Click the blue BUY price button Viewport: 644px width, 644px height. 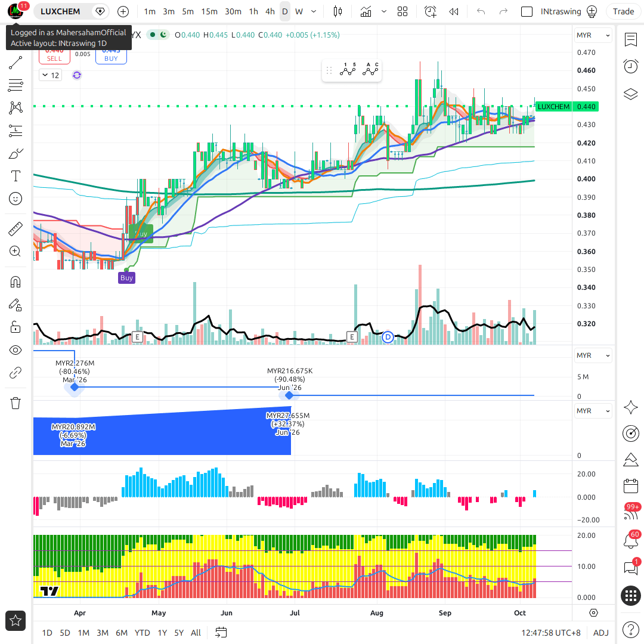(x=111, y=57)
